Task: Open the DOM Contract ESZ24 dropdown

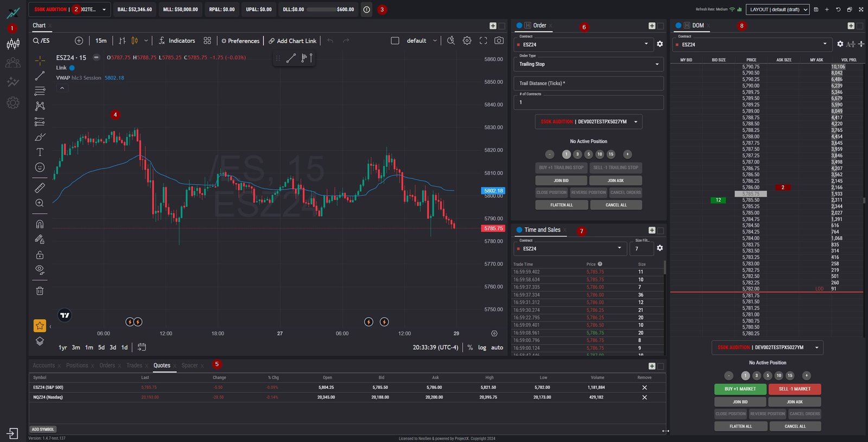Action: [752, 44]
